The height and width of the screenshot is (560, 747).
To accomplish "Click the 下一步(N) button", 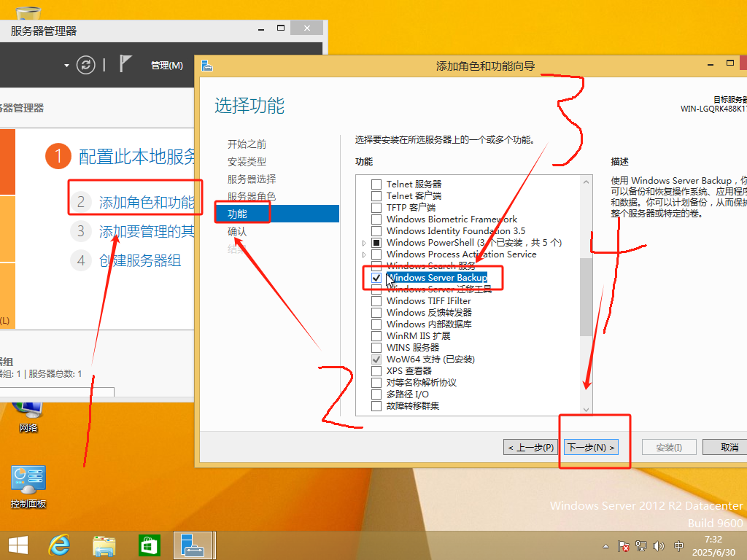I will coord(591,447).
